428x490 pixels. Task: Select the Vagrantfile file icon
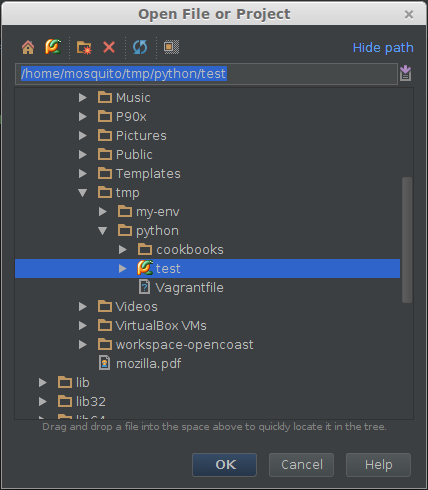click(144, 287)
